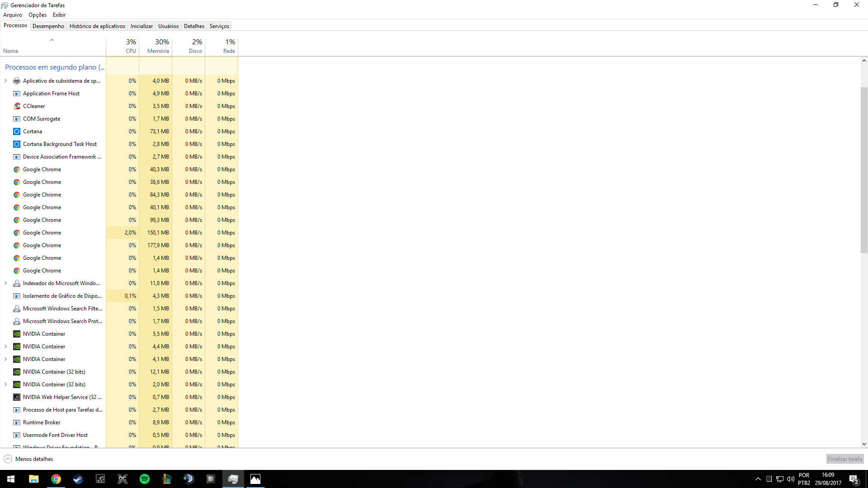The height and width of the screenshot is (488, 868).
Task: Click the Indexador do Microsoft Windows icon
Action: pyautogui.click(x=17, y=283)
